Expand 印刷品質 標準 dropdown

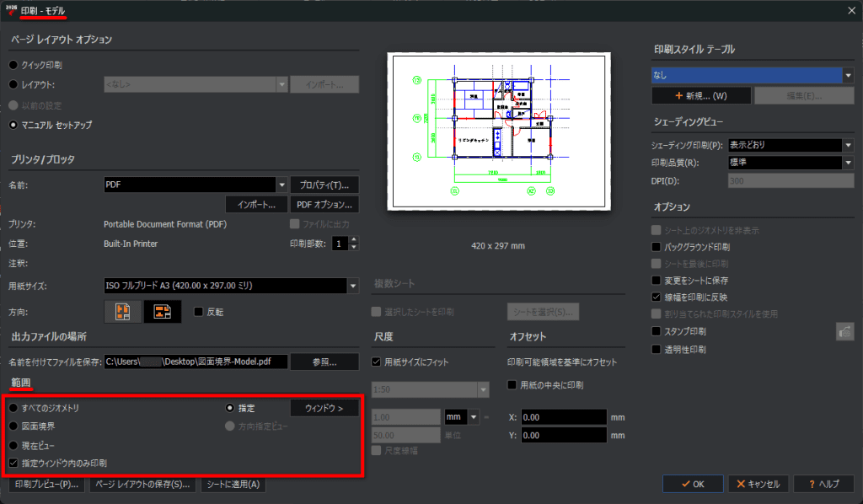tap(848, 163)
